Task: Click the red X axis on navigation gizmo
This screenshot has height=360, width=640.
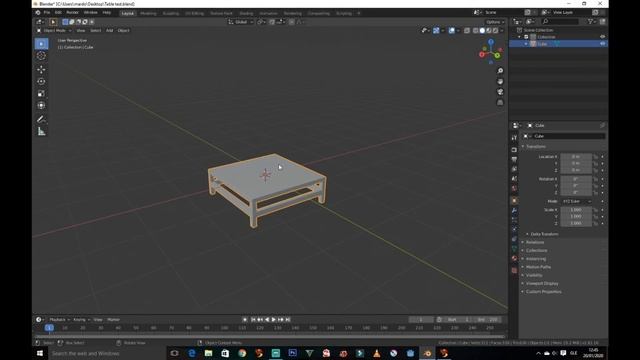Action: (482, 54)
